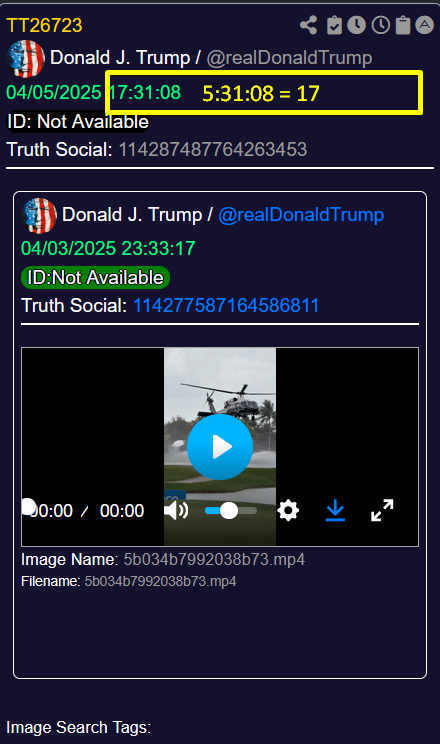
Task: Click the share icon in the header
Action: [309, 25]
